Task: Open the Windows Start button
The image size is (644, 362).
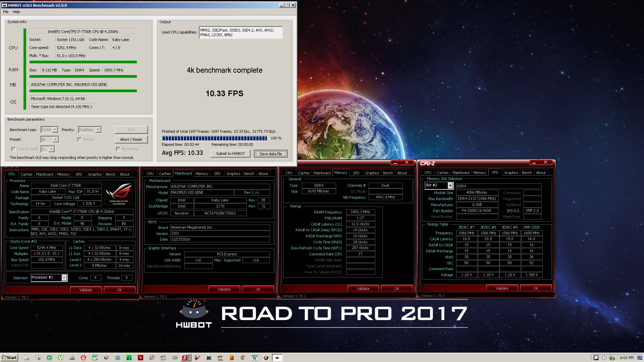Action: tap(9, 358)
